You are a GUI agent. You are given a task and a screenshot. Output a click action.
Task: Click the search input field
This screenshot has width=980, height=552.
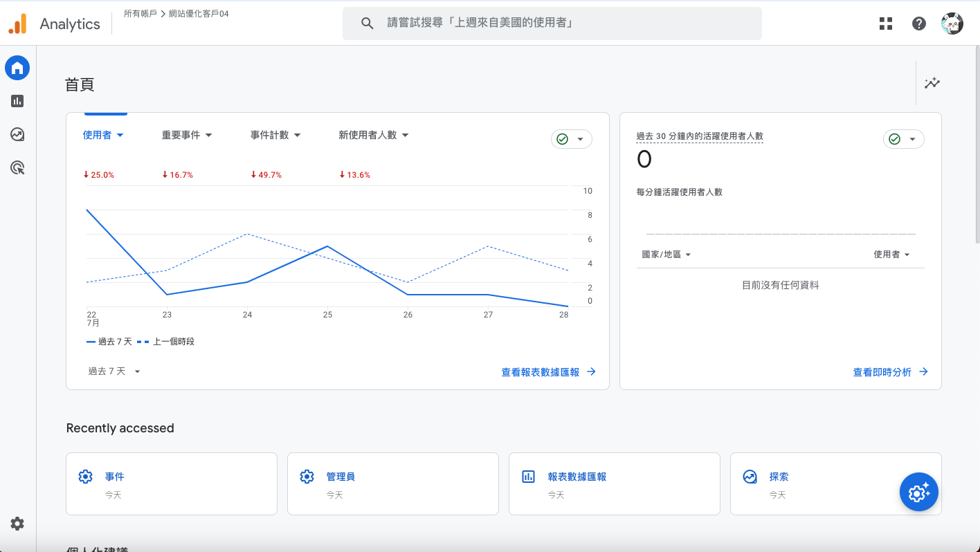coord(552,24)
